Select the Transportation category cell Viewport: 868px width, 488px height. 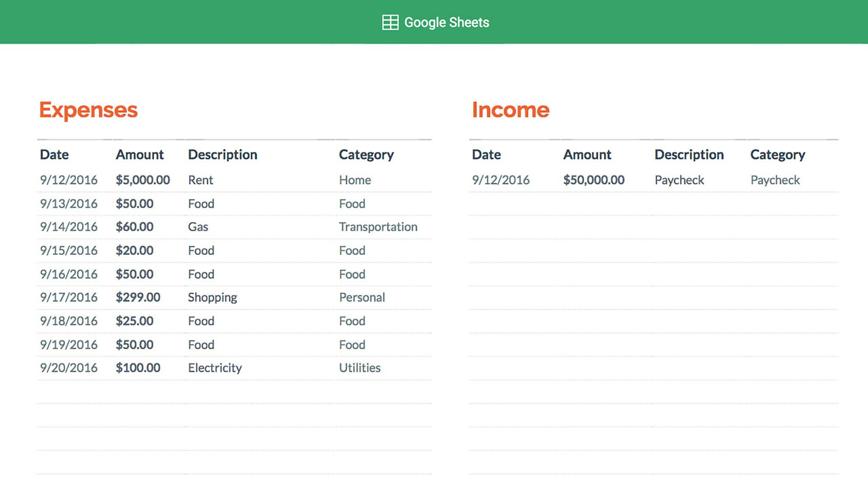click(378, 227)
